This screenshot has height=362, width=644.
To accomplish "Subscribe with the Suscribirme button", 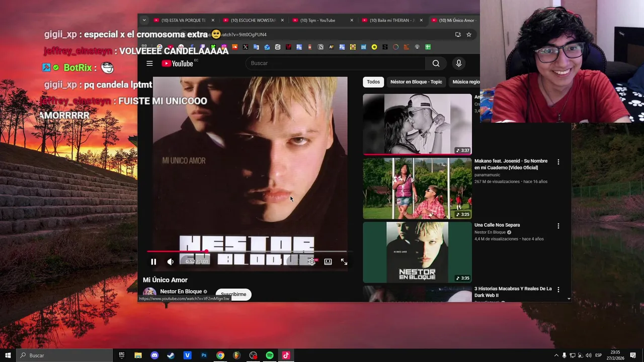I will [233, 294].
